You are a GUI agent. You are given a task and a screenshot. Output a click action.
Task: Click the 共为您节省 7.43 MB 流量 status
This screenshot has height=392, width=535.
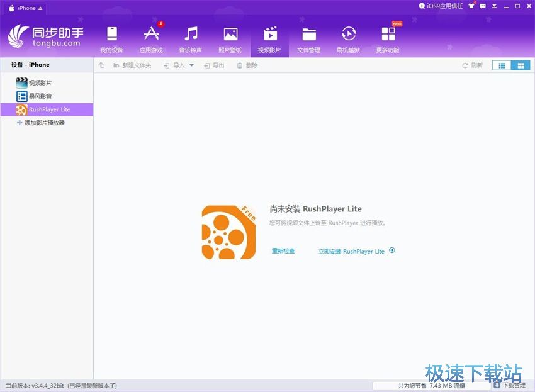pos(432,386)
